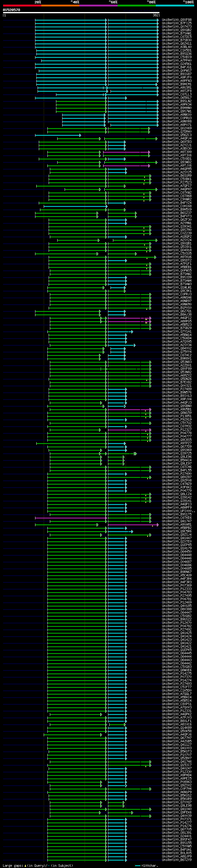Click the UniRef100_Q9C5R6 label

coord(177,531)
